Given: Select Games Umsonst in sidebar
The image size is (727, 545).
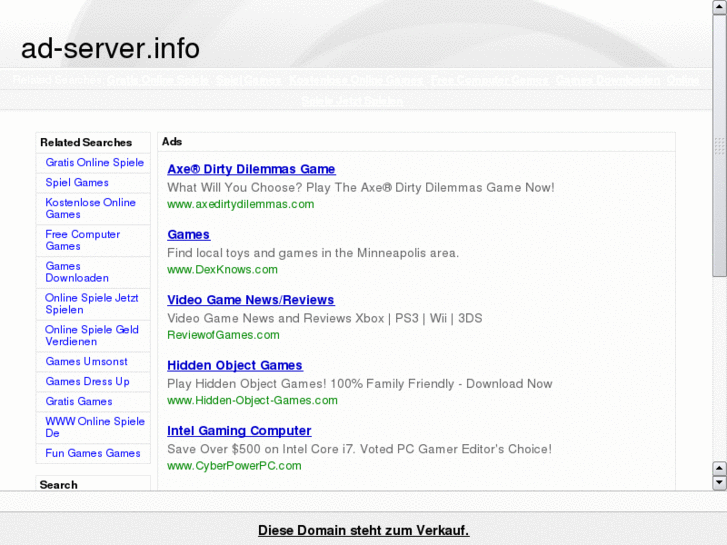Looking at the screenshot, I should tap(86, 361).
